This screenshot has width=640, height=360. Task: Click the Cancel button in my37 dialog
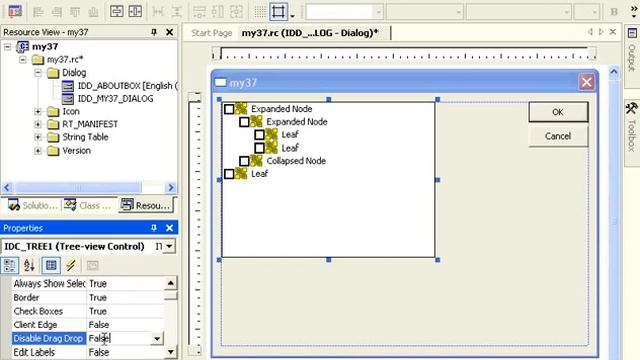558,136
